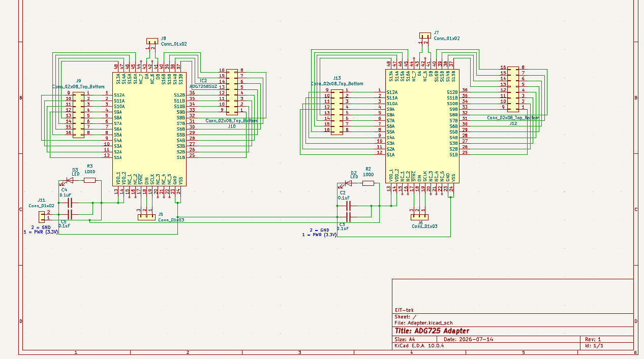Click the J11 reference label
644x359 pixels.
(x=41, y=200)
